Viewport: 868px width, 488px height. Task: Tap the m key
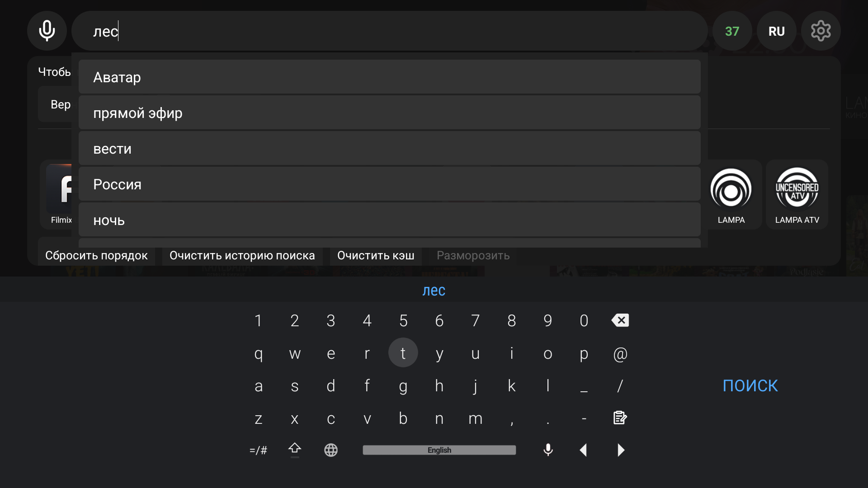click(476, 418)
